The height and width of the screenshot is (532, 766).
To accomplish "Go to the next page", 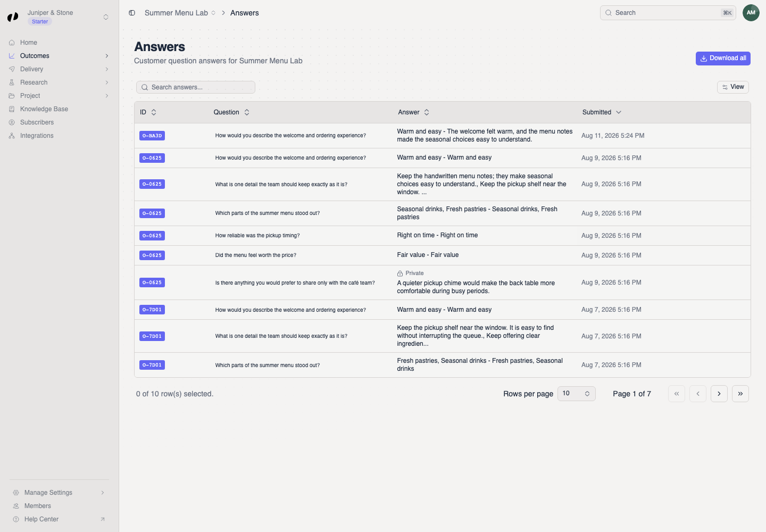I will click(x=719, y=394).
